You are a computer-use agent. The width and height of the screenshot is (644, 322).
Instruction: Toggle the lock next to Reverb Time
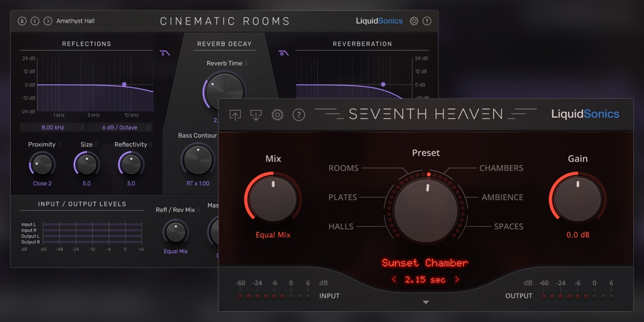tap(246, 63)
